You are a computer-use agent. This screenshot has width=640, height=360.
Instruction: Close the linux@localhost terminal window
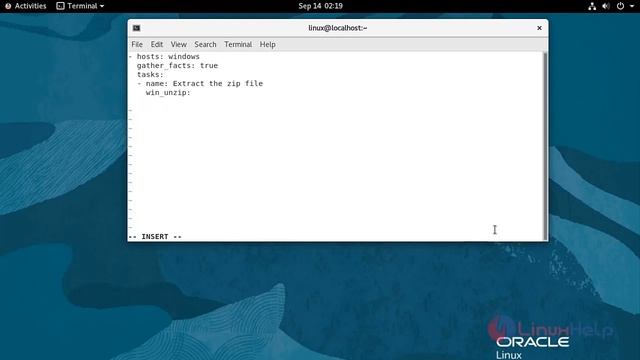[539, 28]
